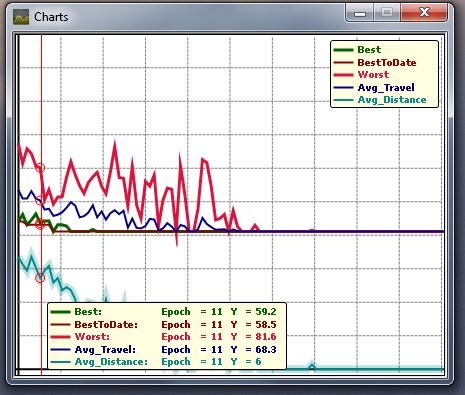Click the Best entry in the top legend
Screen dimensions: 465x395
(369, 50)
